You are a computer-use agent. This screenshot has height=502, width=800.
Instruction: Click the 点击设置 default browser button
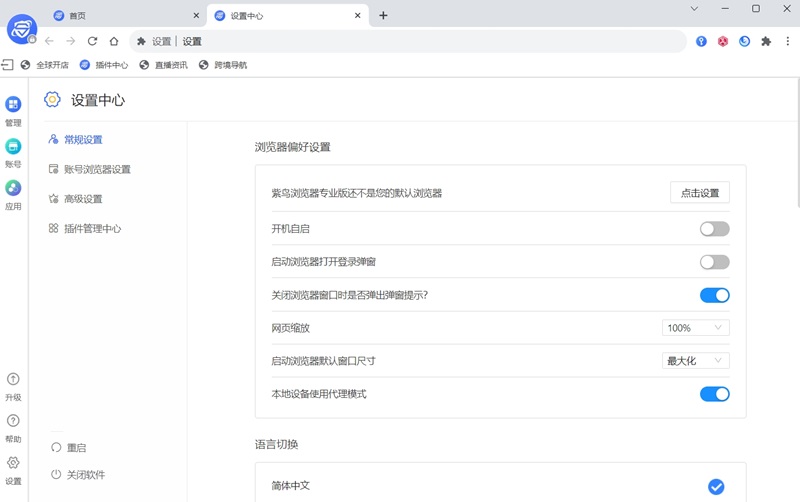pyautogui.click(x=700, y=193)
